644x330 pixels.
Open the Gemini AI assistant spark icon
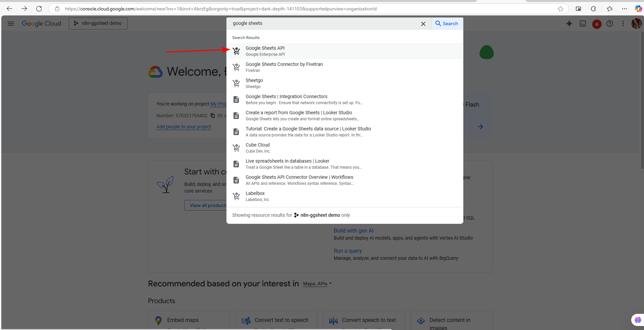[x=569, y=24]
